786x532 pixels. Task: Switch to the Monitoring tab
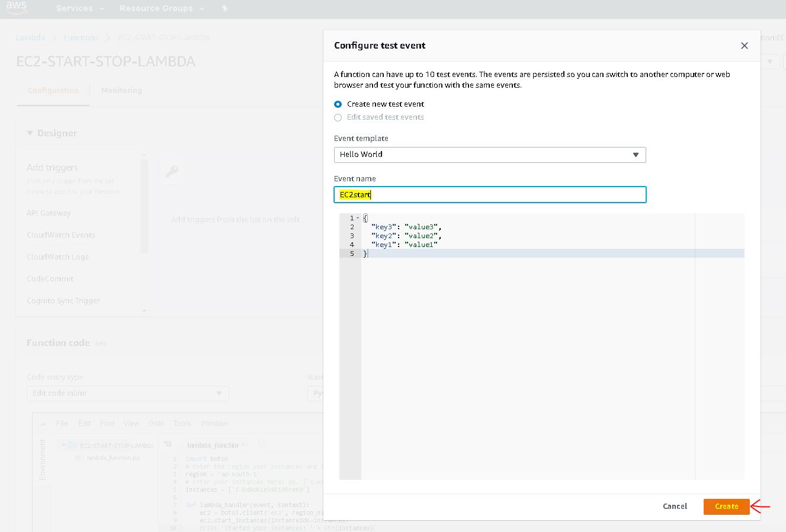[x=121, y=91]
